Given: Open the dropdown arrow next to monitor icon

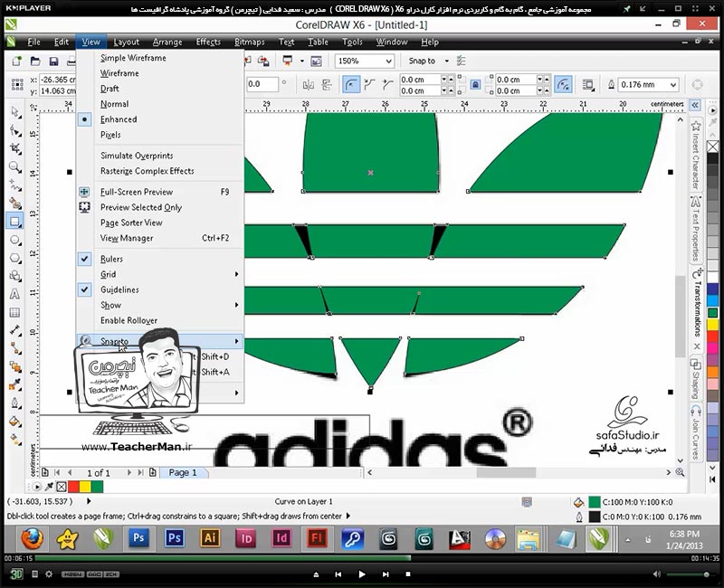Looking at the screenshot, I should pos(302,61).
